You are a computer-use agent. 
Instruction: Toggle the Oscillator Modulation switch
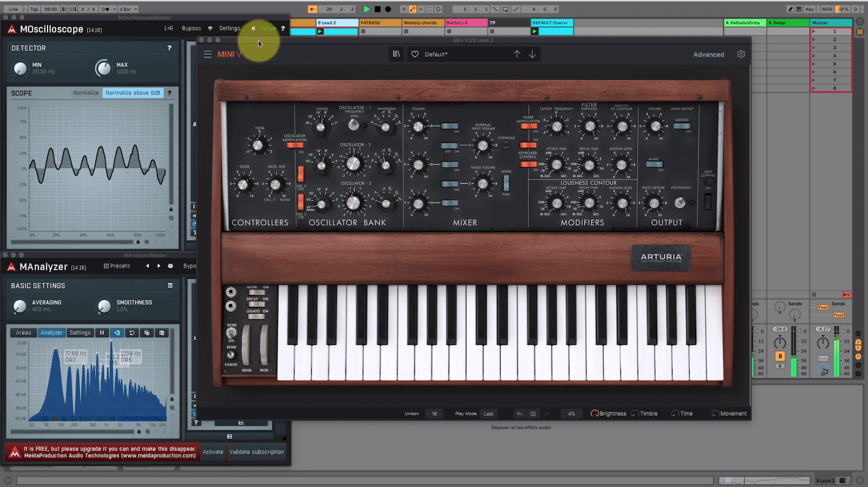point(295,145)
